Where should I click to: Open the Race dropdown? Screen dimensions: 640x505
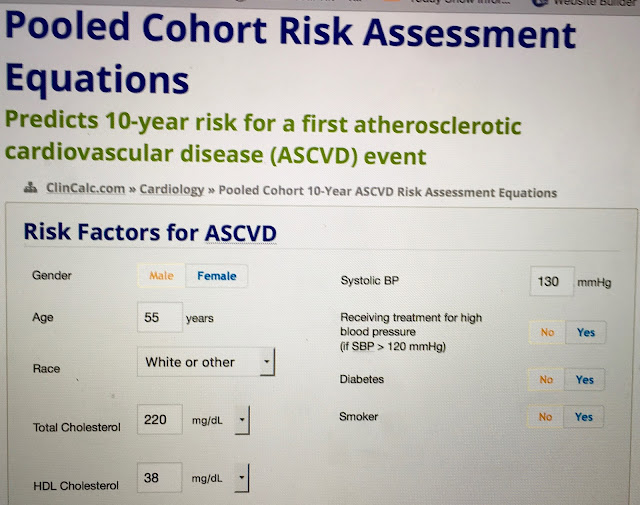(x=206, y=362)
